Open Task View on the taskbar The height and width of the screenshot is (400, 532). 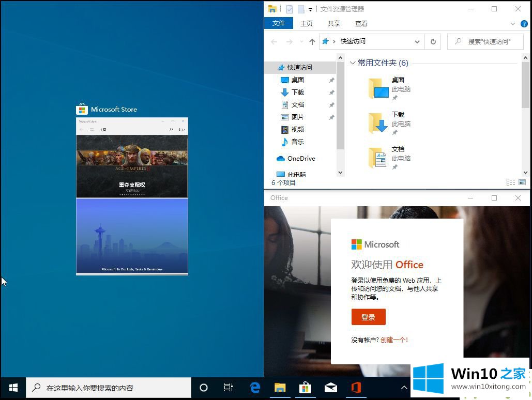pyautogui.click(x=228, y=388)
